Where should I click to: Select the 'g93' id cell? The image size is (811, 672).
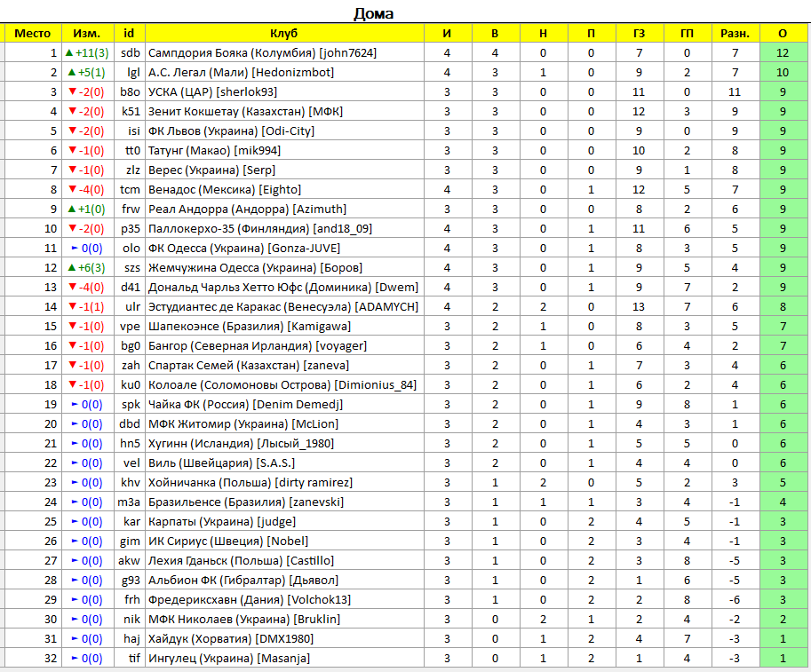(x=130, y=581)
